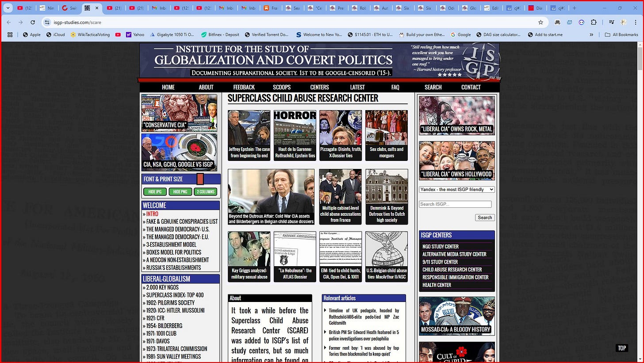
Task: Open the DAG size calculator bookmark
Action: pos(498,34)
